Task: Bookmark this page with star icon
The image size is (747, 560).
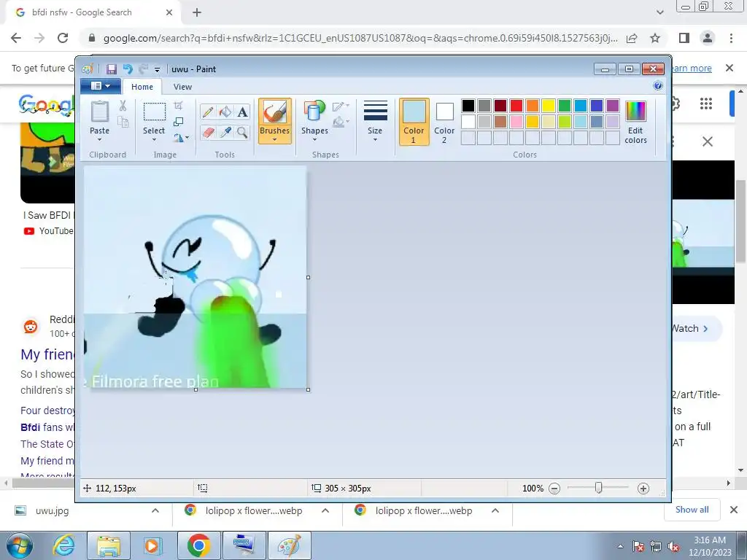Action: [x=655, y=38]
